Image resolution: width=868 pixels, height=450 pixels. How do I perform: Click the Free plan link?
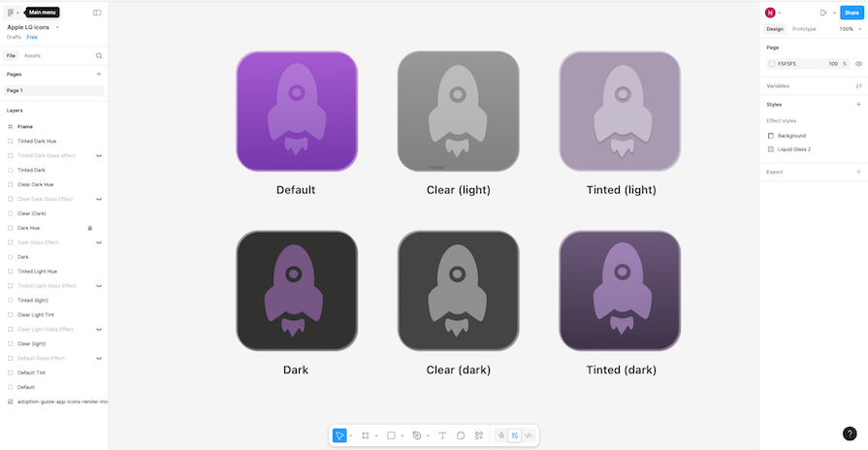32,37
